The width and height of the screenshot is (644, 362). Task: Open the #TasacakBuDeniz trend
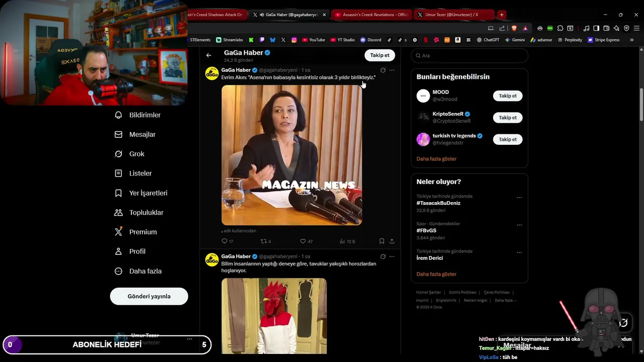pos(438,203)
